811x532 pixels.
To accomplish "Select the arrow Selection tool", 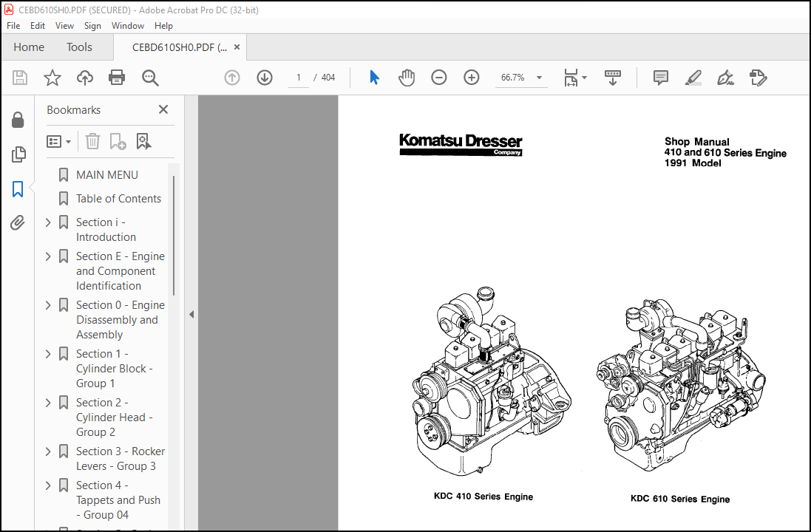I will tap(375, 78).
